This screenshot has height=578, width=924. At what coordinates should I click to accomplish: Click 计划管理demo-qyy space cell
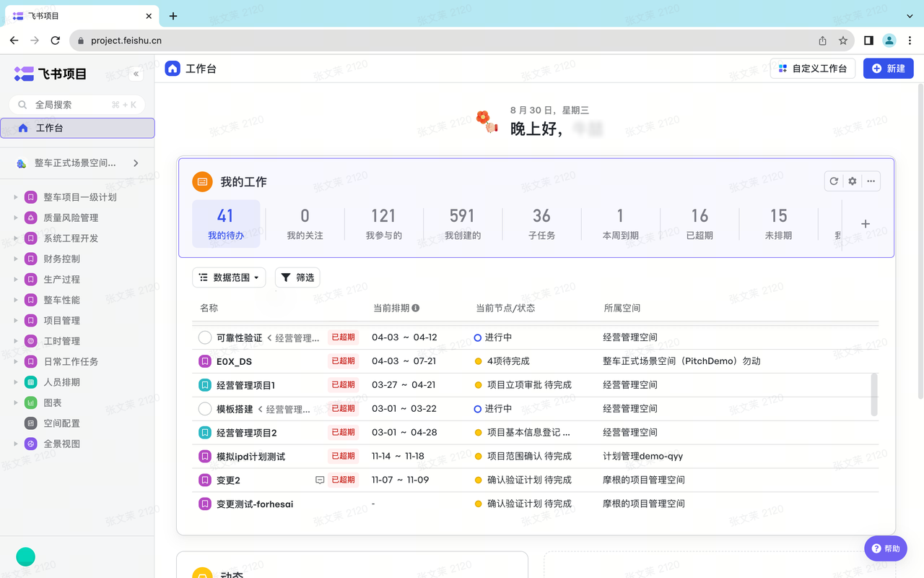[x=642, y=457]
